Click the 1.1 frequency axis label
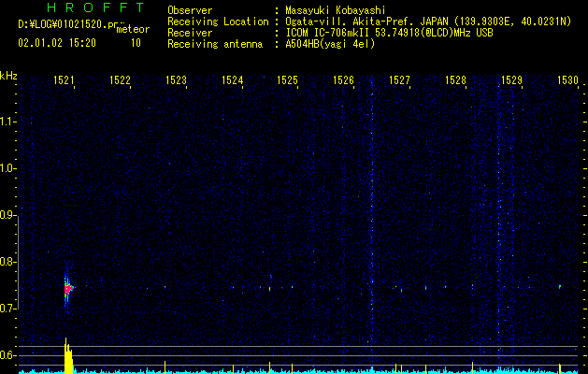The width and height of the screenshot is (588, 374). coord(7,122)
